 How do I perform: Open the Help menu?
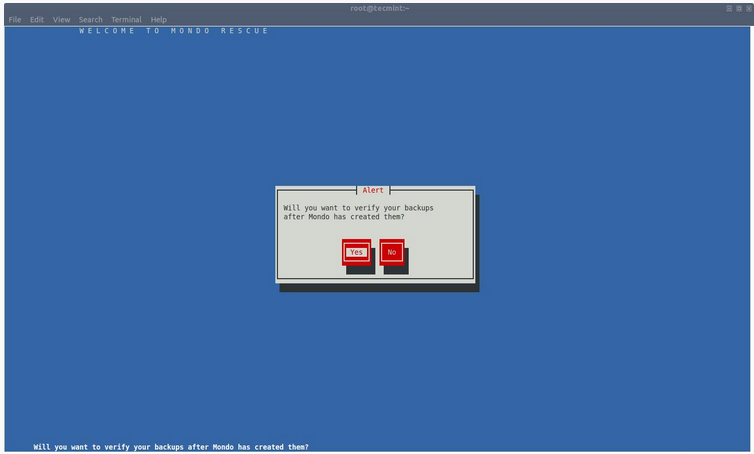[158, 20]
